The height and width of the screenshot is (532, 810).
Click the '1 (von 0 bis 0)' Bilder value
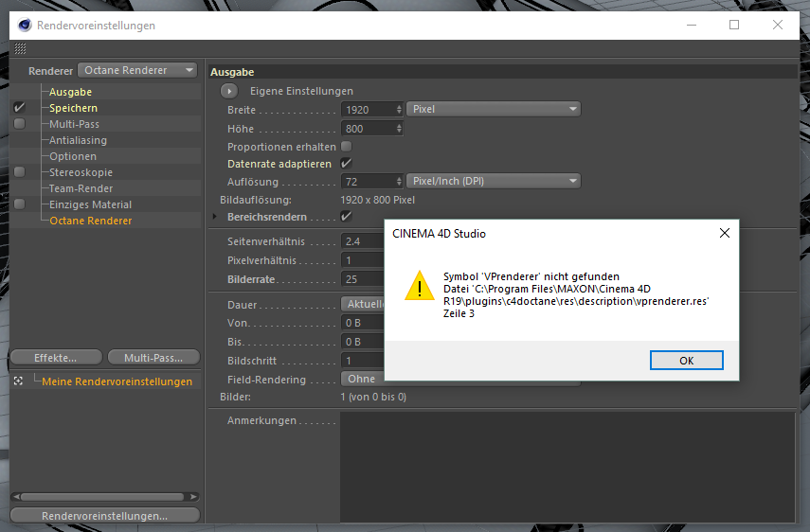point(373,397)
